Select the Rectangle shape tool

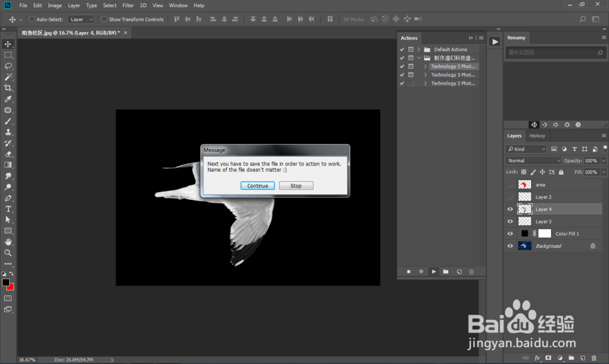[x=8, y=231]
